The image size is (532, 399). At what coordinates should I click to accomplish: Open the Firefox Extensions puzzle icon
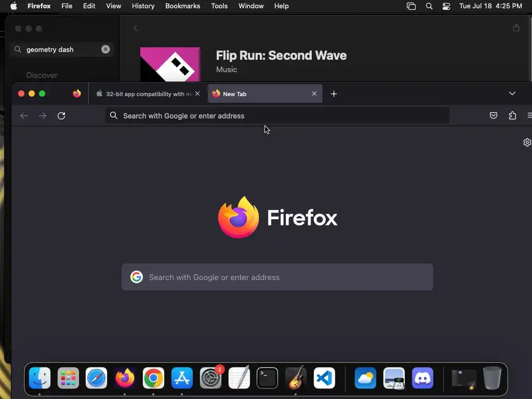click(513, 115)
